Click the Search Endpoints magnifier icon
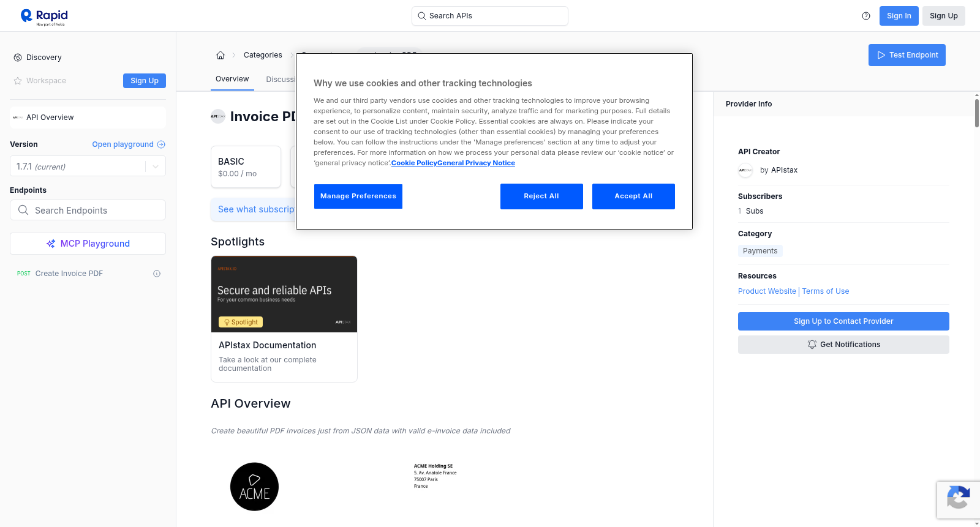The height and width of the screenshot is (527, 980). 23,210
